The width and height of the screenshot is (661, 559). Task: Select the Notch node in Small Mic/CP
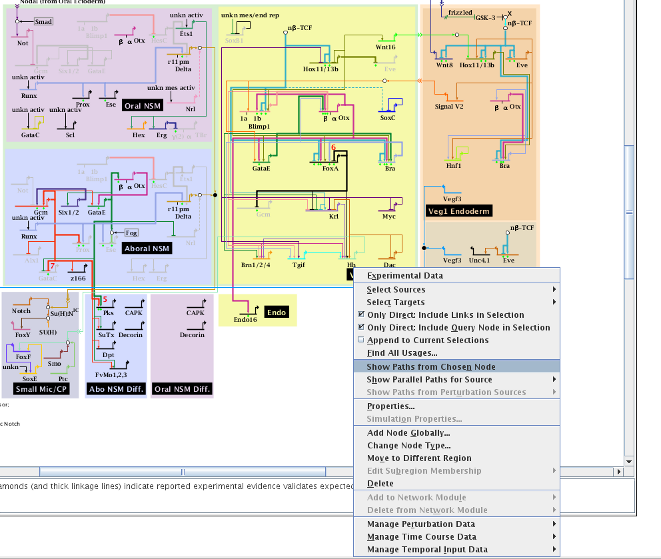pos(22,311)
